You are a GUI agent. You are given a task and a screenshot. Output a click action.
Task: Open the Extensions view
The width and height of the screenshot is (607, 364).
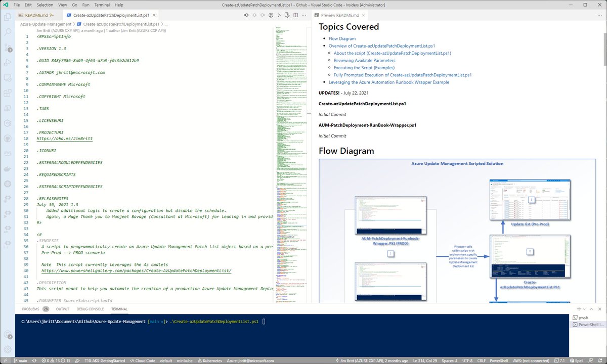8,93
